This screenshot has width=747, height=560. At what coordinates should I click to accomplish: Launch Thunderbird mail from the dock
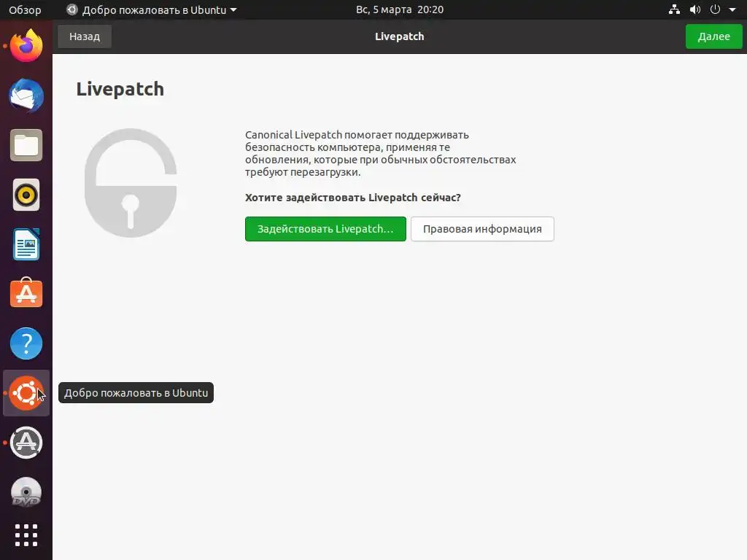point(26,96)
